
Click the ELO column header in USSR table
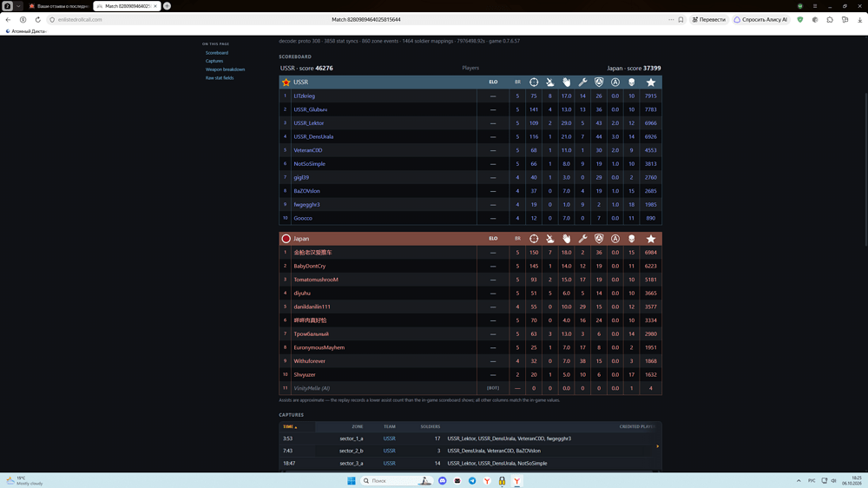(x=493, y=82)
